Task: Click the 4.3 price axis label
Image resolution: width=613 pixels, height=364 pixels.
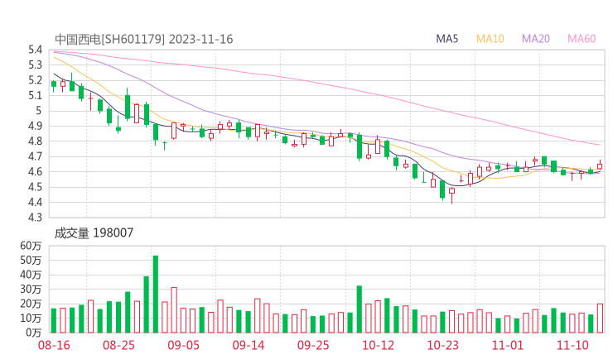Action: (35, 217)
